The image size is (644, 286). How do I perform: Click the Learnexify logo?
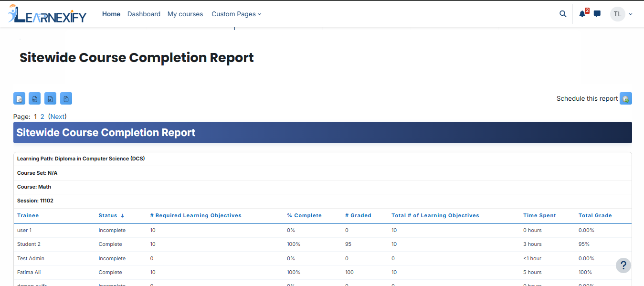(x=47, y=14)
